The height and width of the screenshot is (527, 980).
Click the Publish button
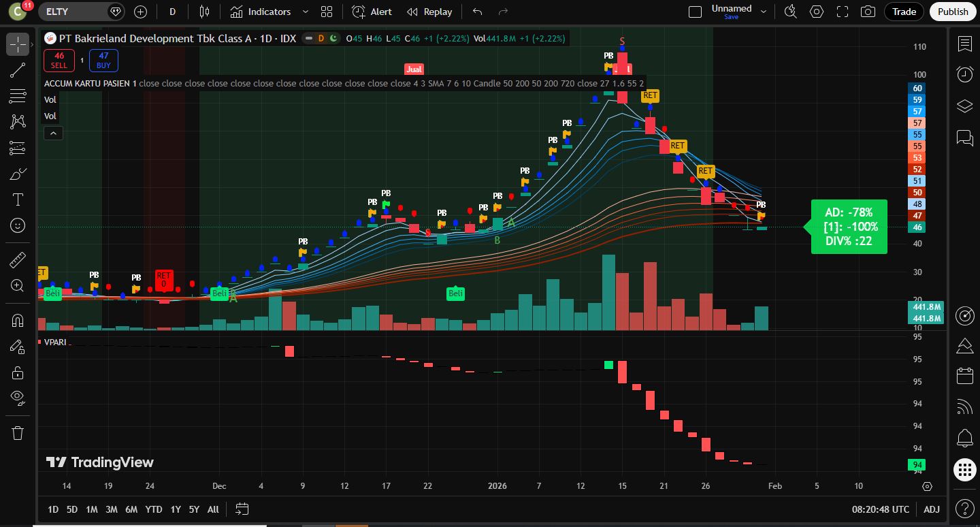[952, 12]
